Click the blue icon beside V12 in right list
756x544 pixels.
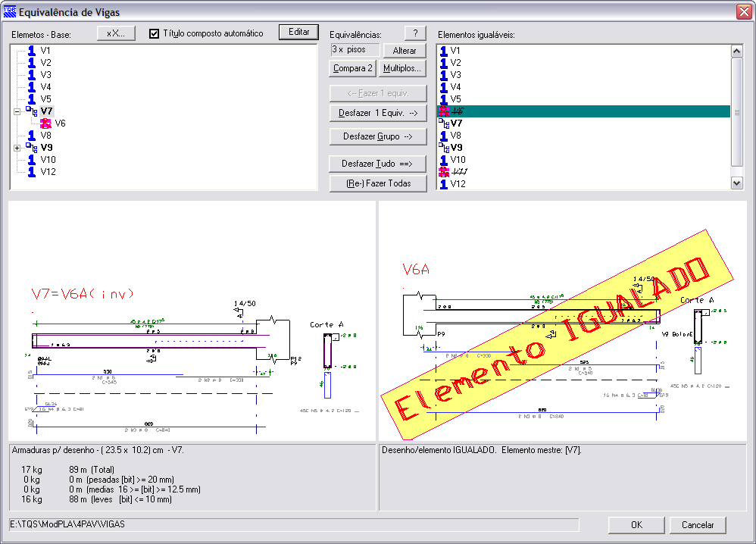coord(444,184)
